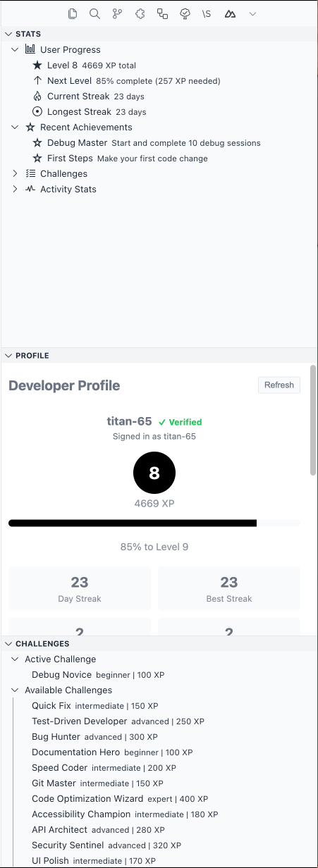318x868 pixels.
Task: Click the star icon beside Recent Achievements
Action: (x=30, y=127)
